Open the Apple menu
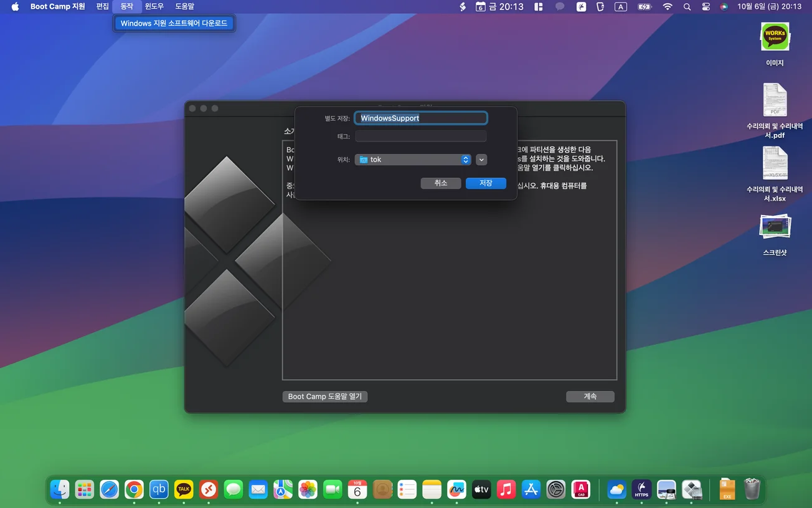Screen dimensions: 812x508 [x=15, y=6]
